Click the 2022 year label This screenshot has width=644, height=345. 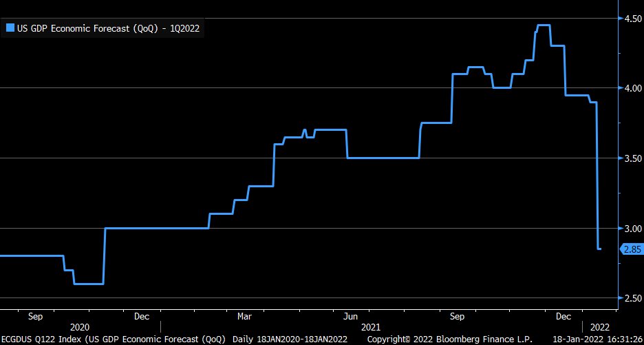[600, 327]
